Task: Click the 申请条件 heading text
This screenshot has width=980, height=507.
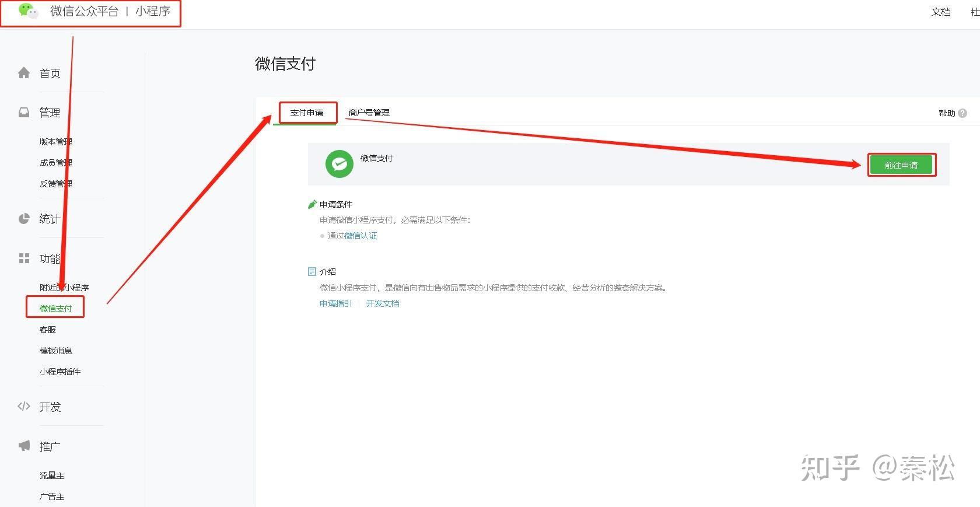Action: (336, 204)
